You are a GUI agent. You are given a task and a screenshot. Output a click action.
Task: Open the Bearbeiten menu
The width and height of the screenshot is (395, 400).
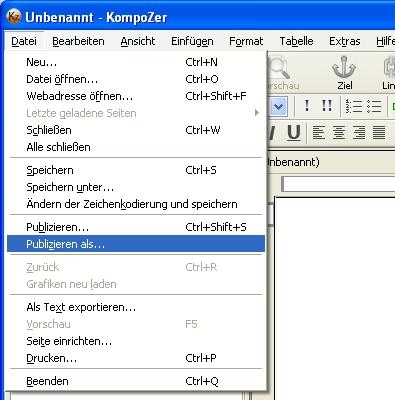(78, 41)
